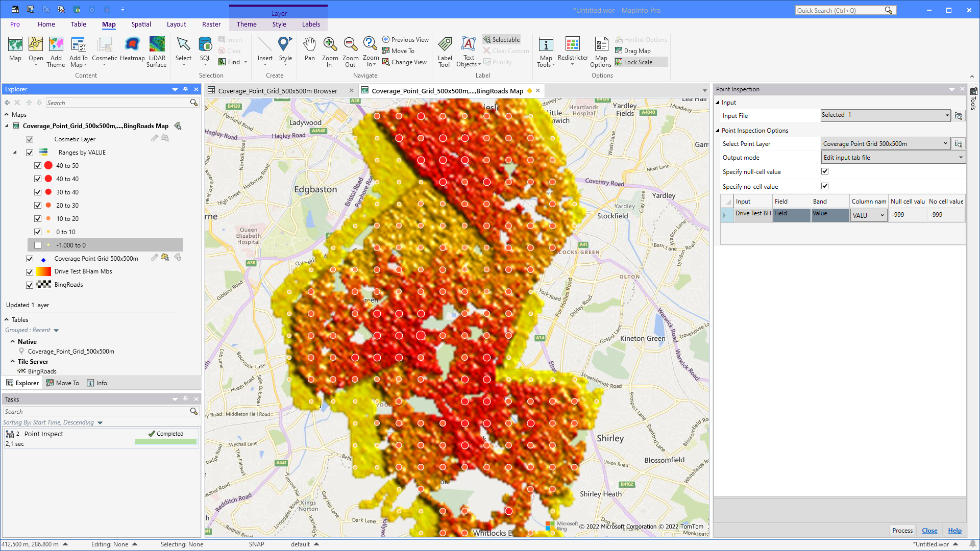The height and width of the screenshot is (551, 980).
Task: Click the Explorer search magnifier icon
Action: [194, 103]
